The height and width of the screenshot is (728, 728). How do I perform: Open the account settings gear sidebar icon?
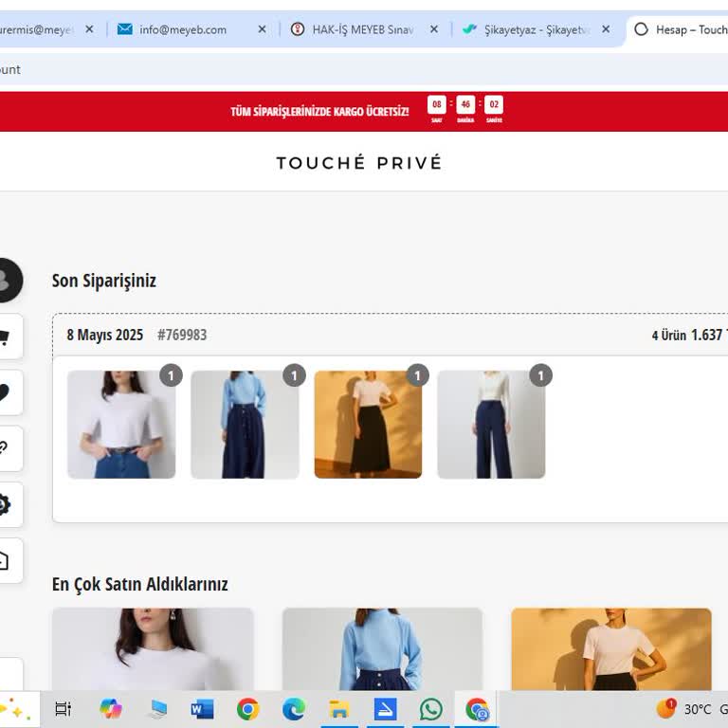(x=9, y=504)
